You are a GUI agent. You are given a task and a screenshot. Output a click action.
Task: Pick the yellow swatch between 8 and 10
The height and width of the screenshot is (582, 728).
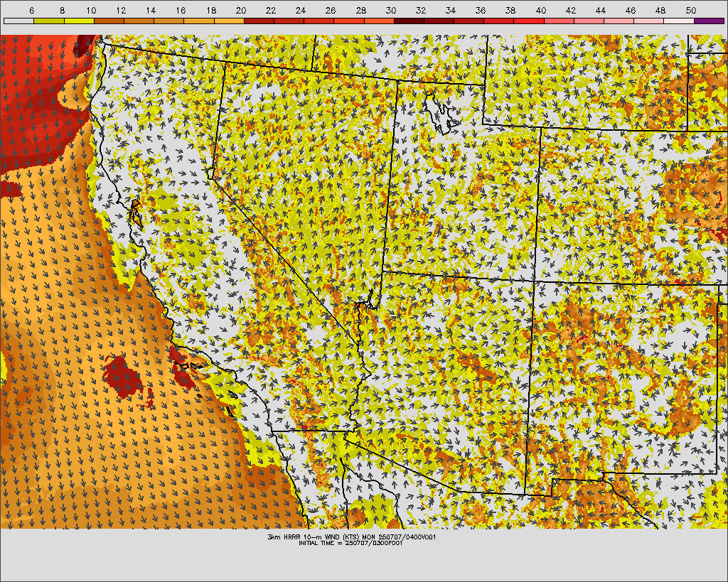click(x=79, y=21)
